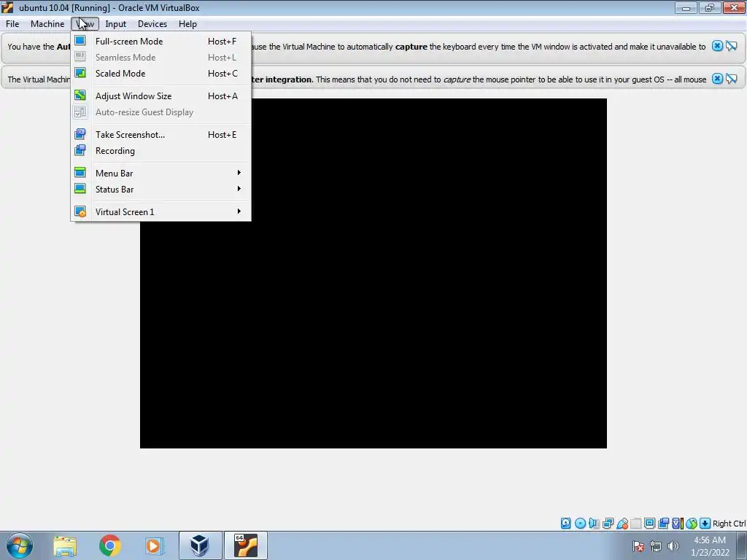Click the greyed Auto-resize Guest Display entry
747x560 pixels.
[x=160, y=112]
